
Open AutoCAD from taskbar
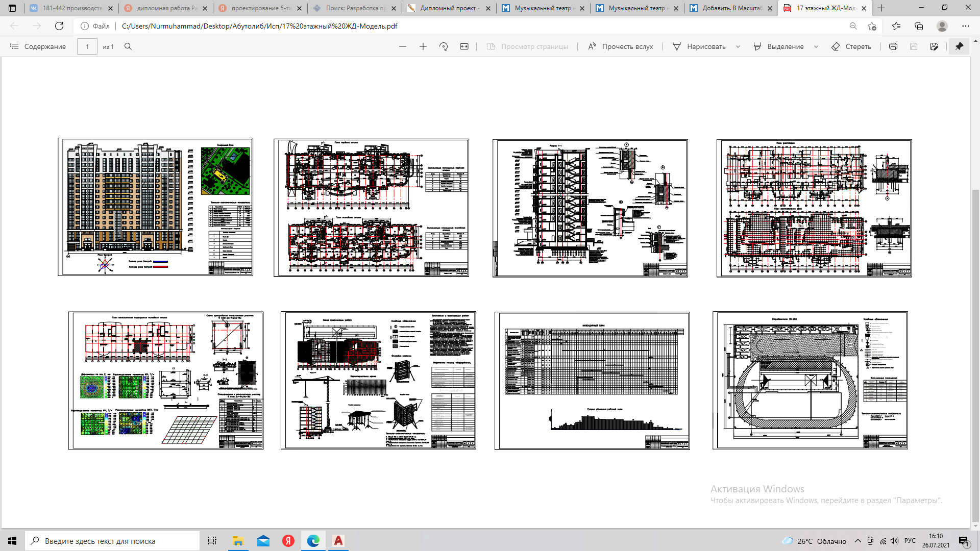click(338, 541)
